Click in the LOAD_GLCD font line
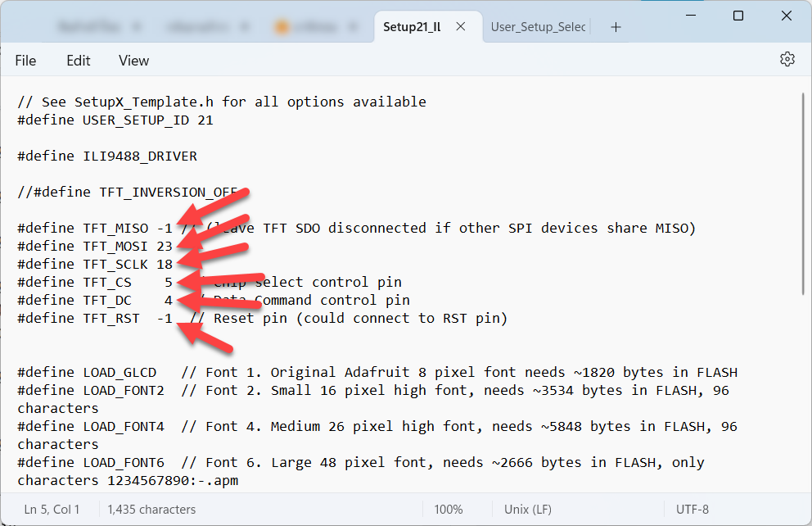Screen dimensions: 812x526 point(246,372)
